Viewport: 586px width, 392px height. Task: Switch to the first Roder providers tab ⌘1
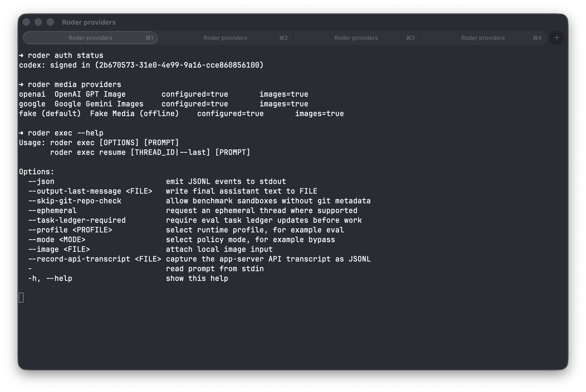pyautogui.click(x=90, y=38)
